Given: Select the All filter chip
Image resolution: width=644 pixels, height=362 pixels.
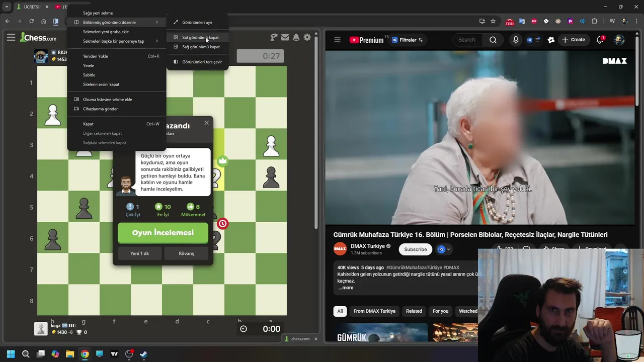Looking at the screenshot, I should click(340, 311).
